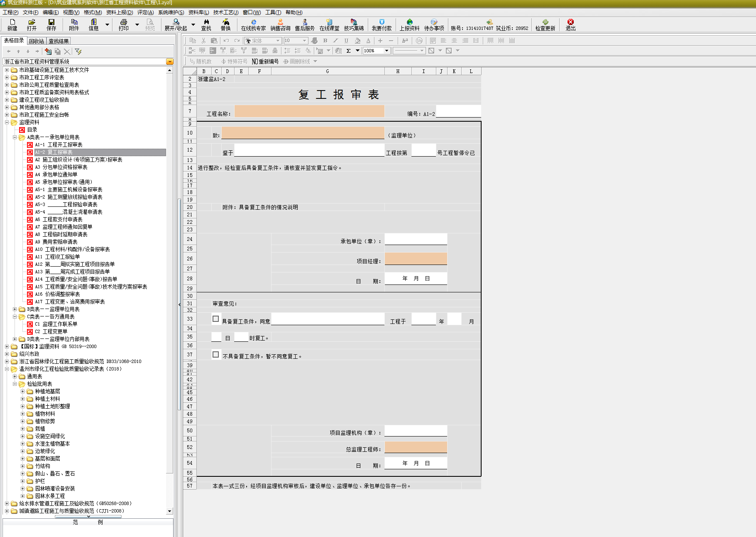
Task: Select C2 工程变更单 in the tree
Action: [x=51, y=331]
